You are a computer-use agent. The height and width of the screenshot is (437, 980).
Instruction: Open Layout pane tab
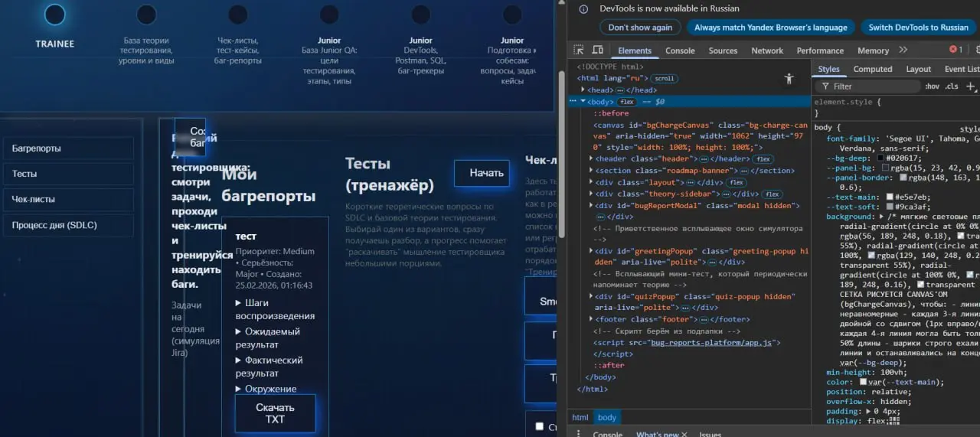click(919, 69)
